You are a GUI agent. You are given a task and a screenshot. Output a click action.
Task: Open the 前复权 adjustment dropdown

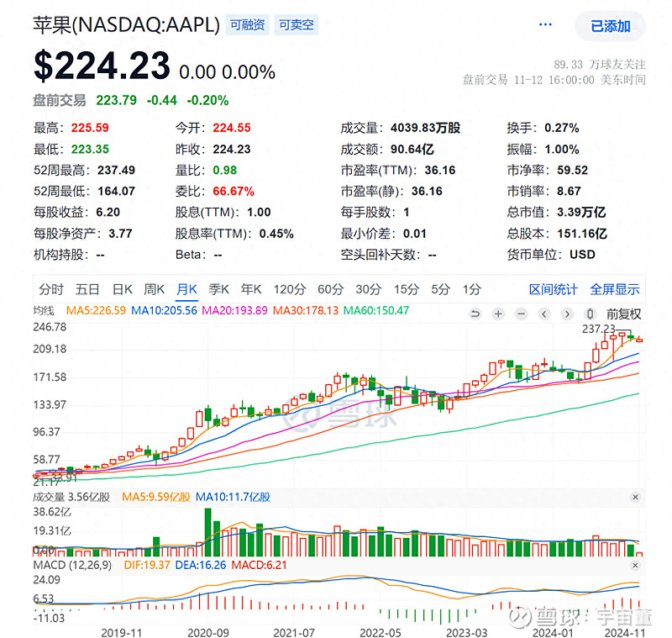(x=623, y=314)
